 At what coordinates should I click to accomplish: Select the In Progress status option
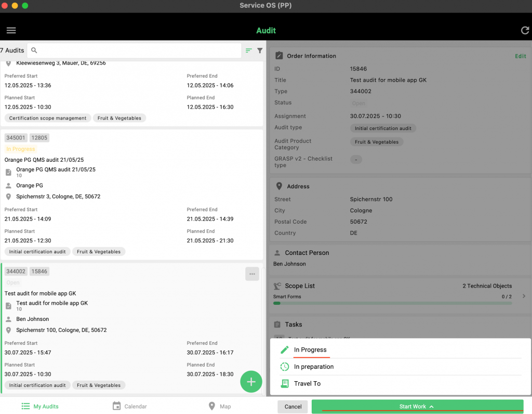(310, 350)
